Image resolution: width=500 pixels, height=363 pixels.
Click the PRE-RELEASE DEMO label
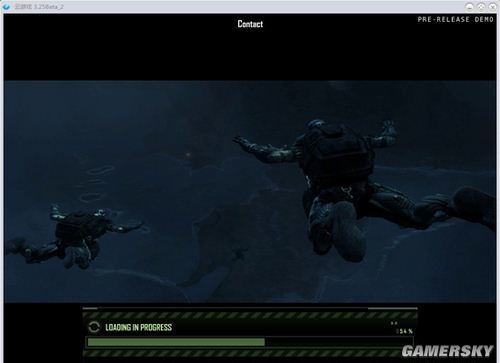click(x=455, y=20)
